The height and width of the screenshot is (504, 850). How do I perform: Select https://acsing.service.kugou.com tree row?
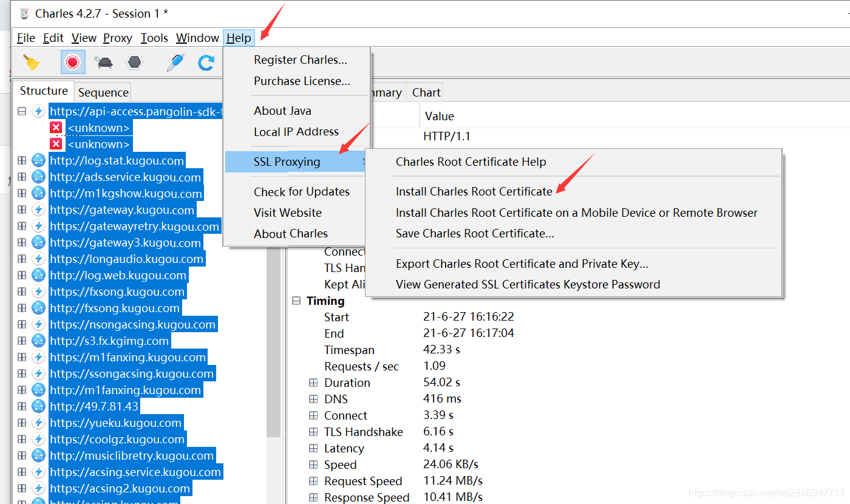[135, 472]
